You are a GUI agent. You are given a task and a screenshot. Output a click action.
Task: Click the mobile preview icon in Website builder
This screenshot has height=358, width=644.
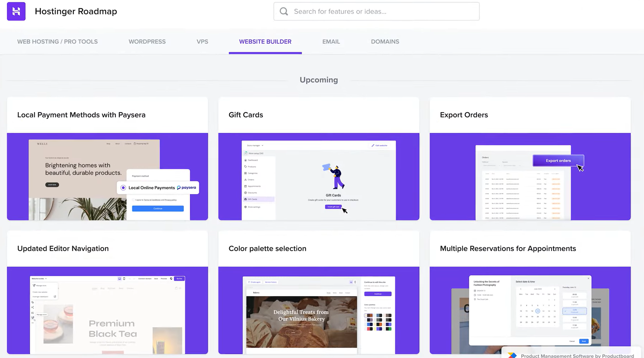(x=124, y=279)
